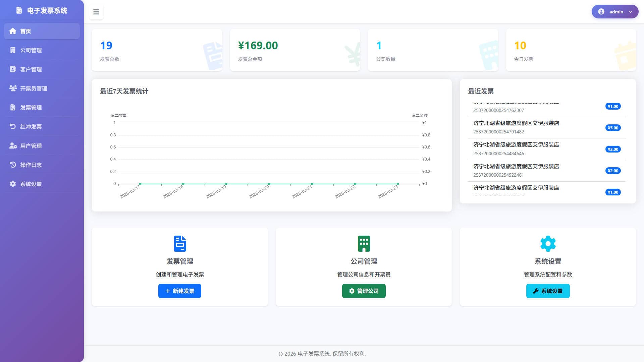Click the 新建发票 button
The height and width of the screenshot is (362, 644).
(179, 291)
